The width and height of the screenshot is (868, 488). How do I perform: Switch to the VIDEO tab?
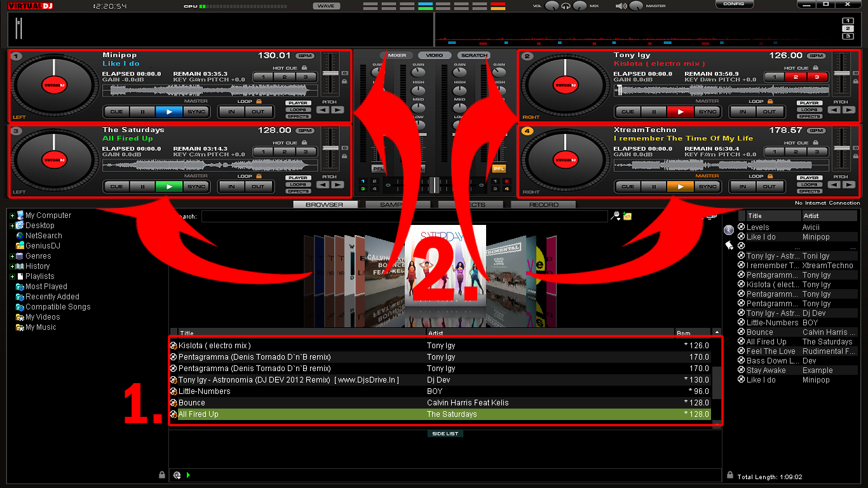click(435, 55)
